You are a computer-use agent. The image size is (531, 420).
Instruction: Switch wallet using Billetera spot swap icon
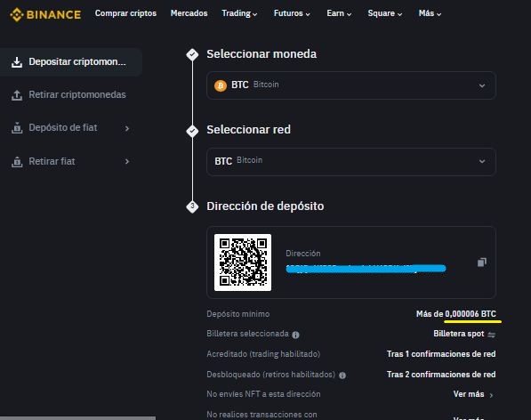pos(491,335)
